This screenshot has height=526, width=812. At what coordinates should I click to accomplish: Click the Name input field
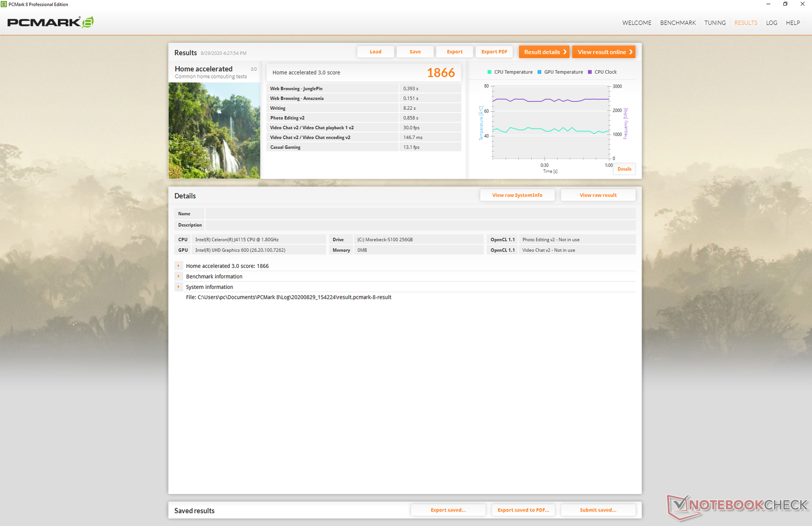pos(420,214)
